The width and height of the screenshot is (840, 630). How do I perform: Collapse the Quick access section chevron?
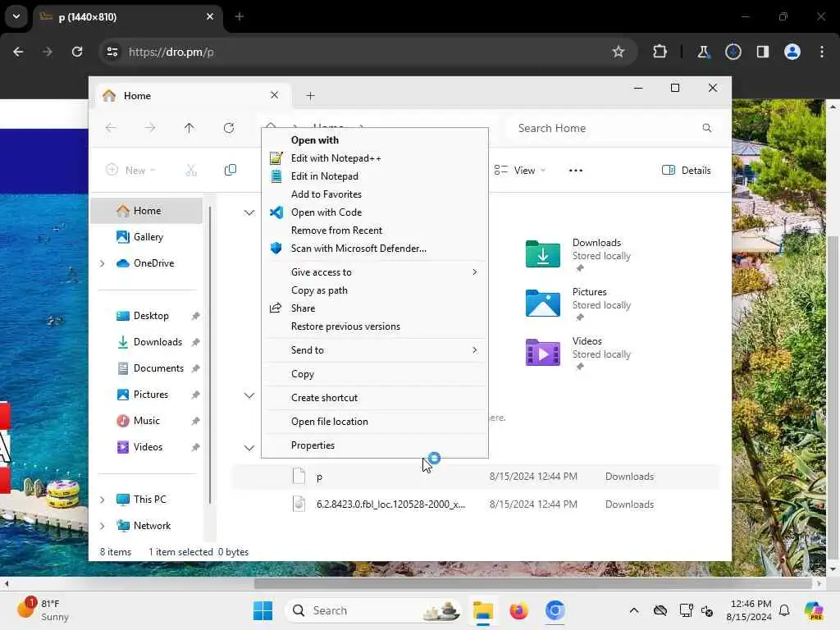pos(249,212)
